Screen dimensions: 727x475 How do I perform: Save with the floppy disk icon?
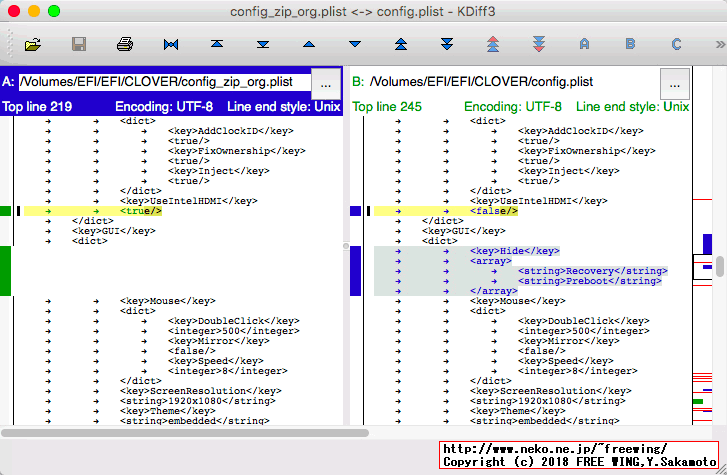tap(79, 45)
